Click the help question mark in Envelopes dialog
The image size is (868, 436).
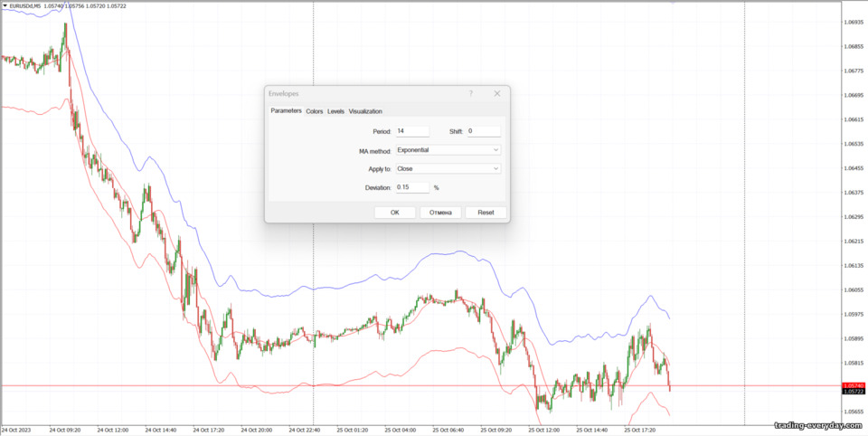pyautogui.click(x=471, y=94)
